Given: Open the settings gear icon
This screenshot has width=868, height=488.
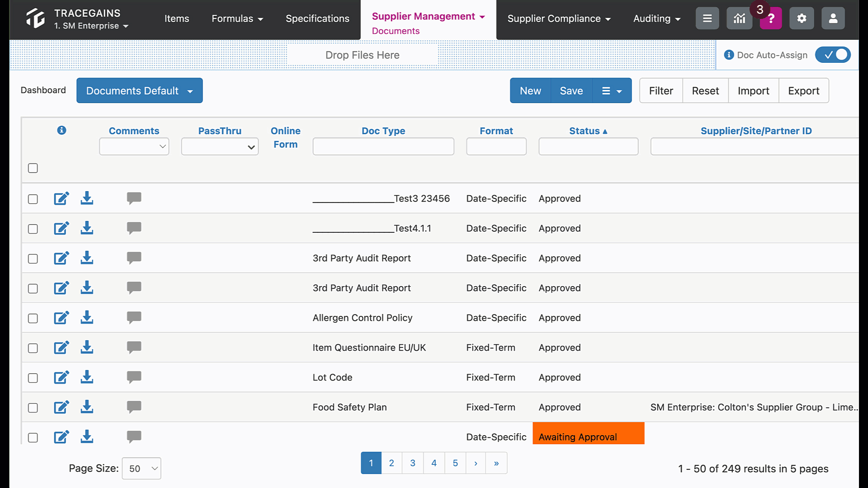Looking at the screenshot, I should [x=802, y=19].
